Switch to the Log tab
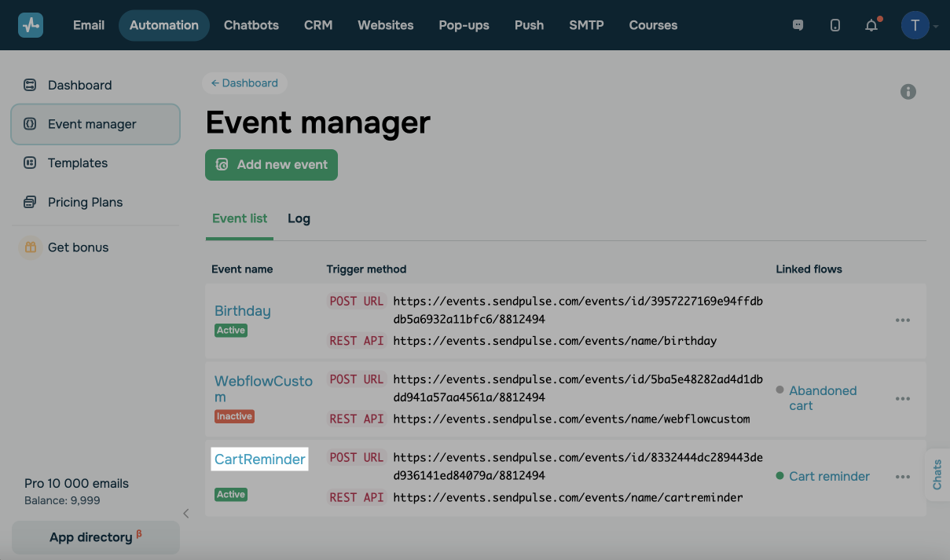Viewport: 950px width, 560px height. 299,218
